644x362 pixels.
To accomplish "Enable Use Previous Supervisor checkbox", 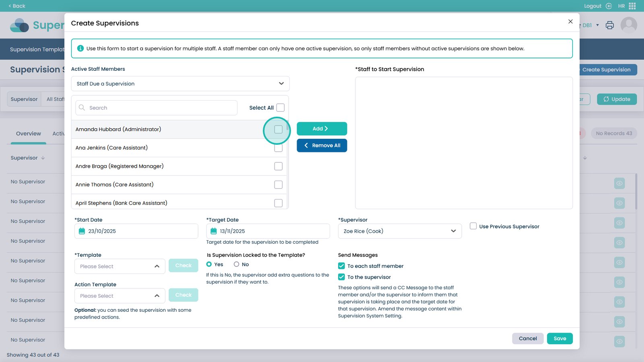I will click(x=473, y=226).
